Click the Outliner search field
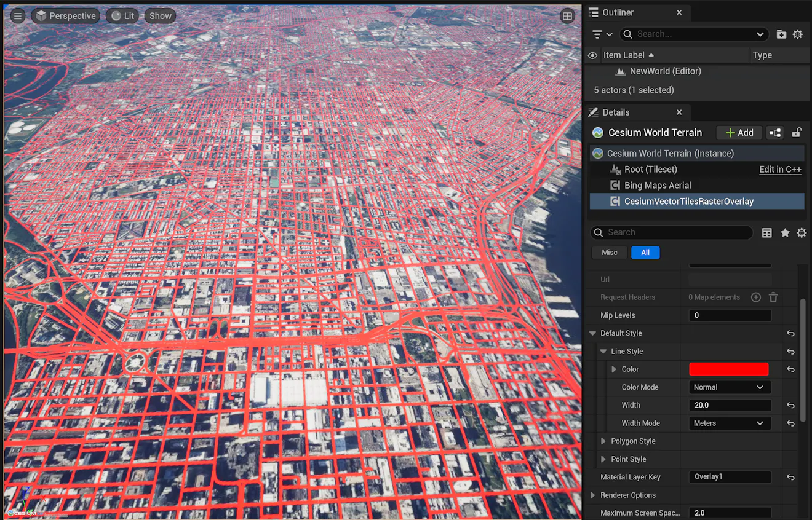The image size is (812, 520). tap(695, 34)
